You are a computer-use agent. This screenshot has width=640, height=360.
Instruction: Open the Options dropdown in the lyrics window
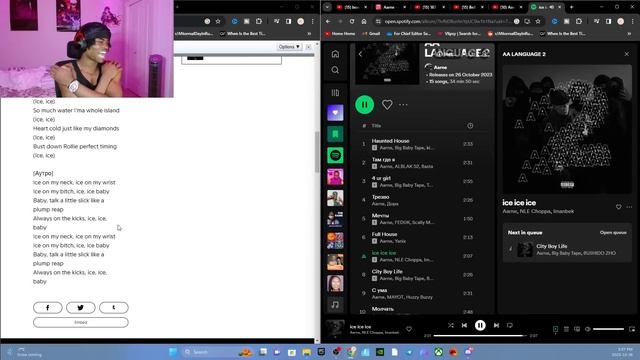[x=289, y=47]
